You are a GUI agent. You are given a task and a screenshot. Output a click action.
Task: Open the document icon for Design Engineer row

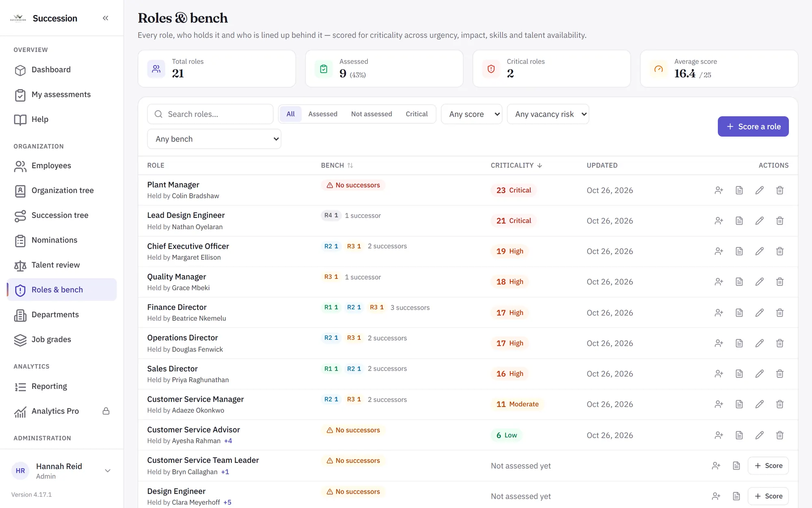pos(736,496)
